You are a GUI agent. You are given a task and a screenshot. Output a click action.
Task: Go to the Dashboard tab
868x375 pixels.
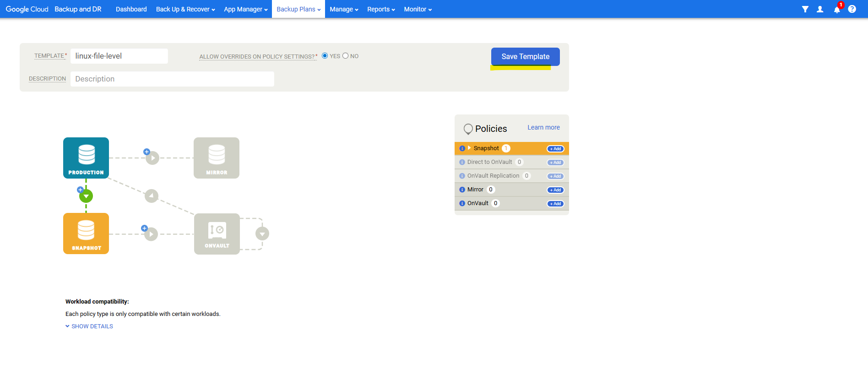[x=131, y=9]
